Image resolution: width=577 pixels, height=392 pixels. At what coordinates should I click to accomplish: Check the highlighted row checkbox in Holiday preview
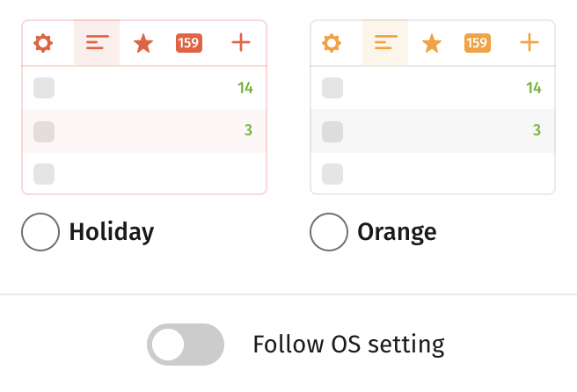pyautogui.click(x=44, y=132)
